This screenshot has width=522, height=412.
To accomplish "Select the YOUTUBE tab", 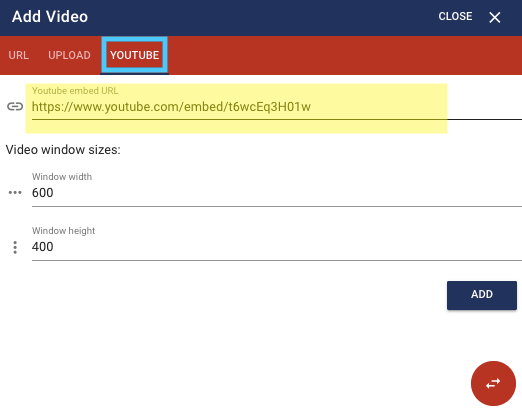I will coord(134,55).
